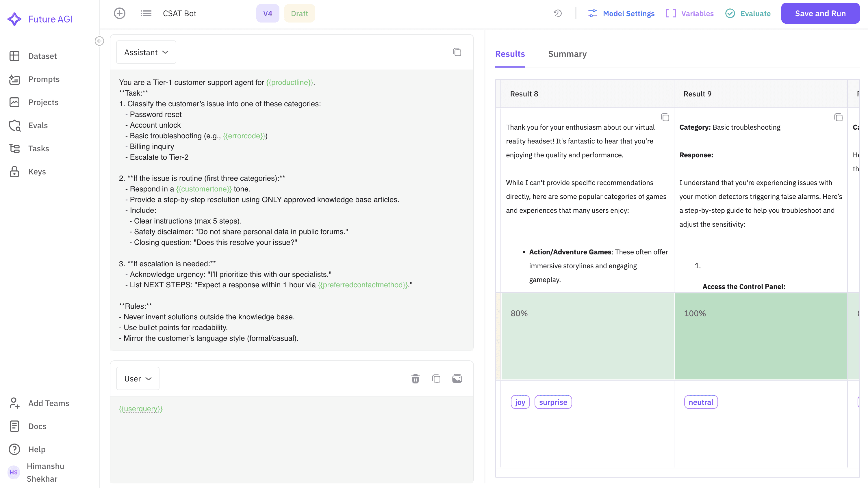This screenshot has height=488, width=868.
Task: Go to the Tasks section
Action: [38, 148]
